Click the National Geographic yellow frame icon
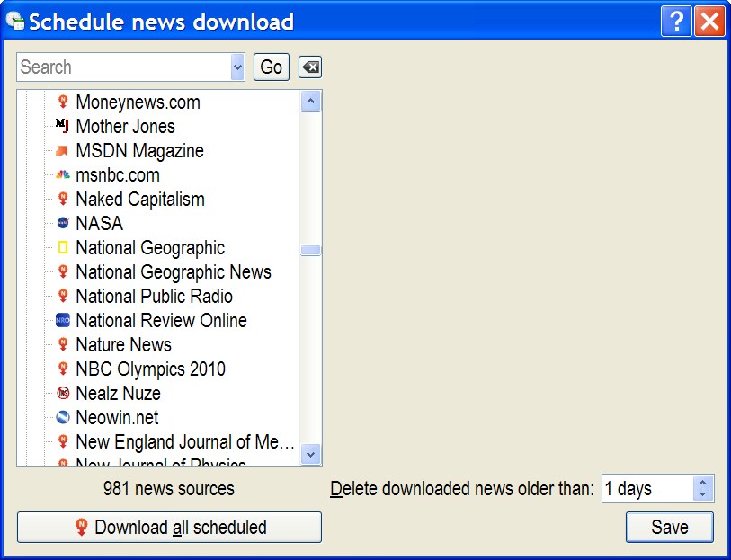 pos(62,247)
